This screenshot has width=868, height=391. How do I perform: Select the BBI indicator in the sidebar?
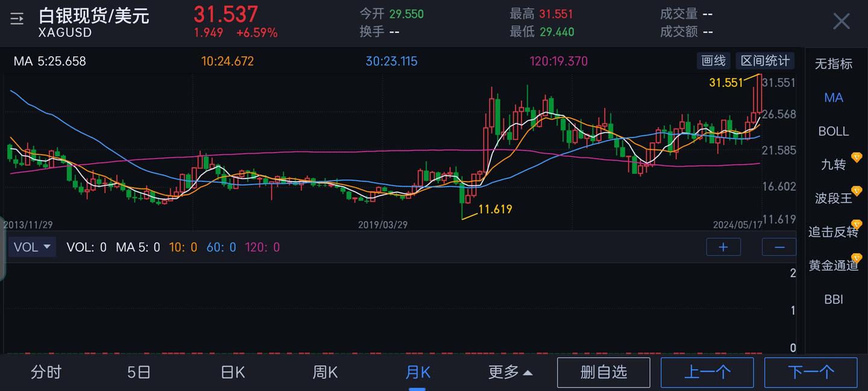pyautogui.click(x=833, y=299)
